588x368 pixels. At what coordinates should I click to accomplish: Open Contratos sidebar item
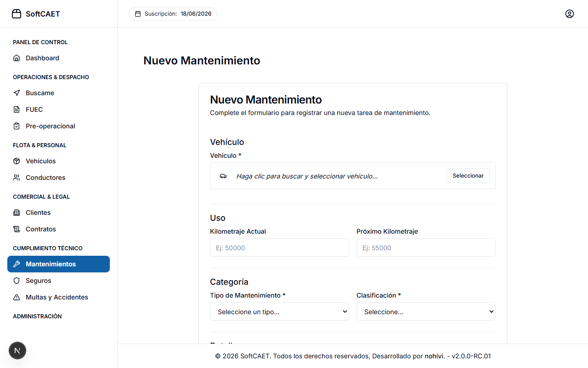pos(58,229)
